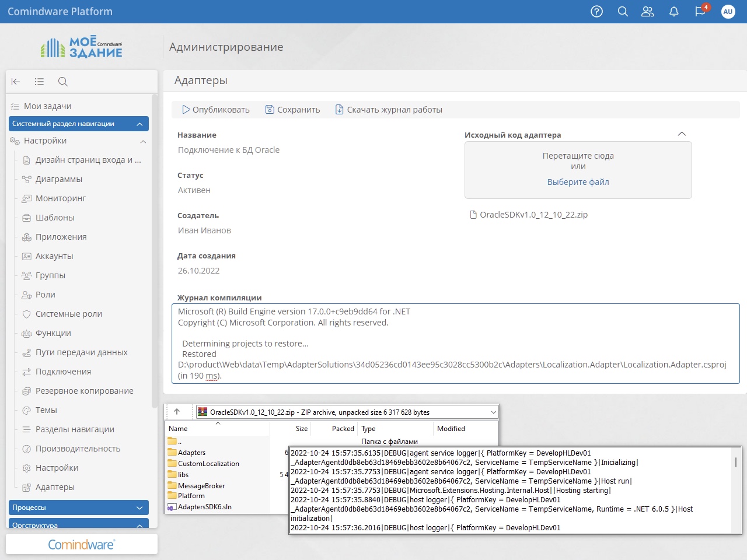
Task: Collapse the Оргструктура section chevron
Action: click(139, 525)
